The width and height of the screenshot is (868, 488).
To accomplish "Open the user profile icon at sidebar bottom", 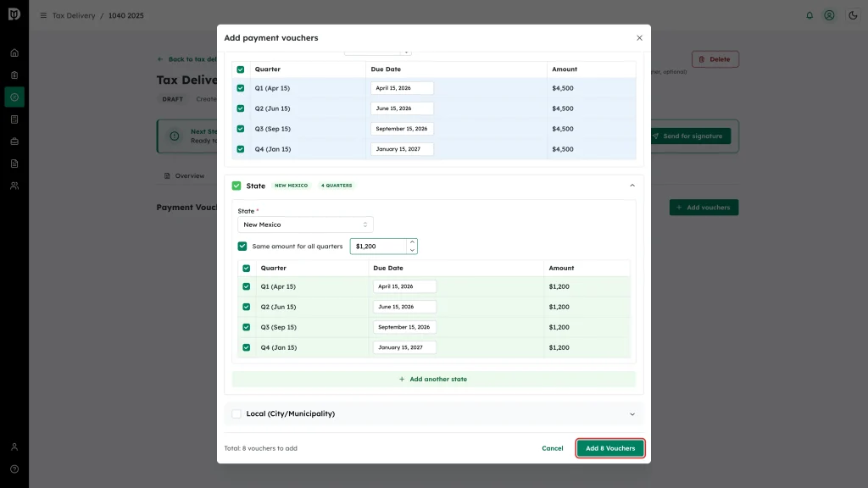I will point(14,447).
